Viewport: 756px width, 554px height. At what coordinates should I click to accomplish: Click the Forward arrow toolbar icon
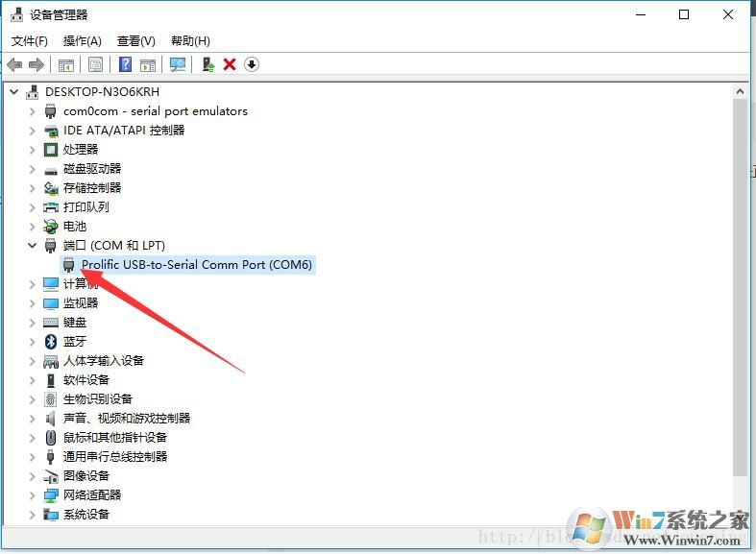click(37, 64)
